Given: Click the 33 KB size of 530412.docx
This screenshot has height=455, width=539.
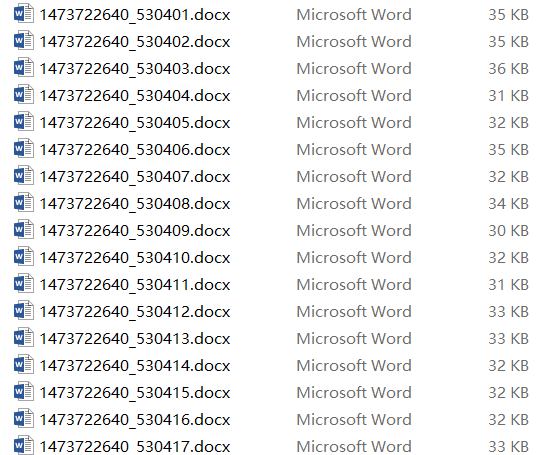Looking at the screenshot, I should click(x=508, y=312).
